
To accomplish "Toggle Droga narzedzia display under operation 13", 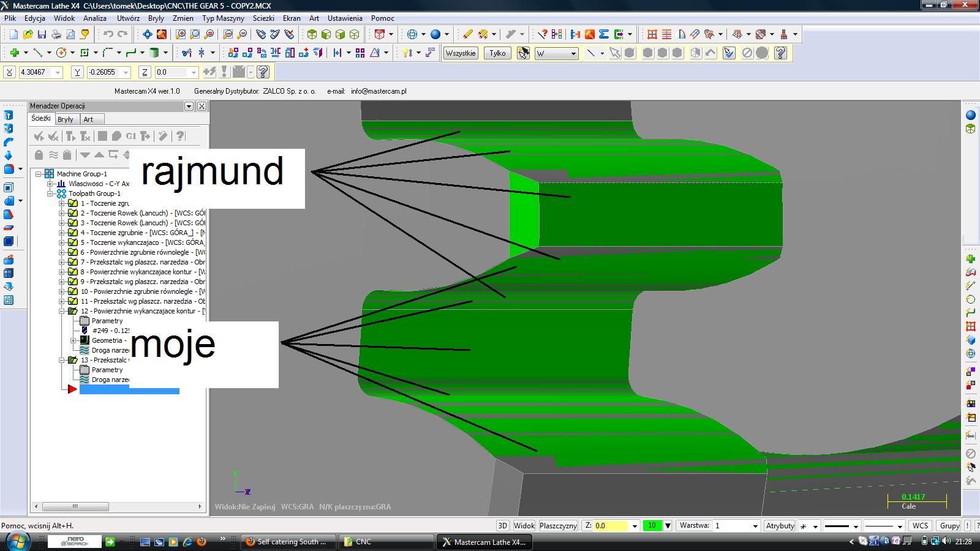I will point(85,380).
